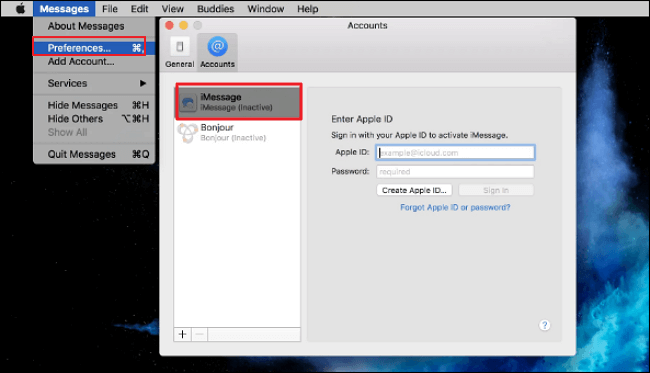650x373 pixels.
Task: Switch to the General preferences tab
Action: click(179, 52)
